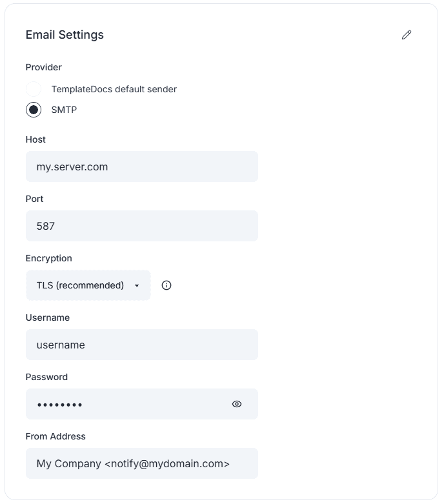Screen dimensions: 444x504
Task: Click the Port field label
Action: point(35,199)
